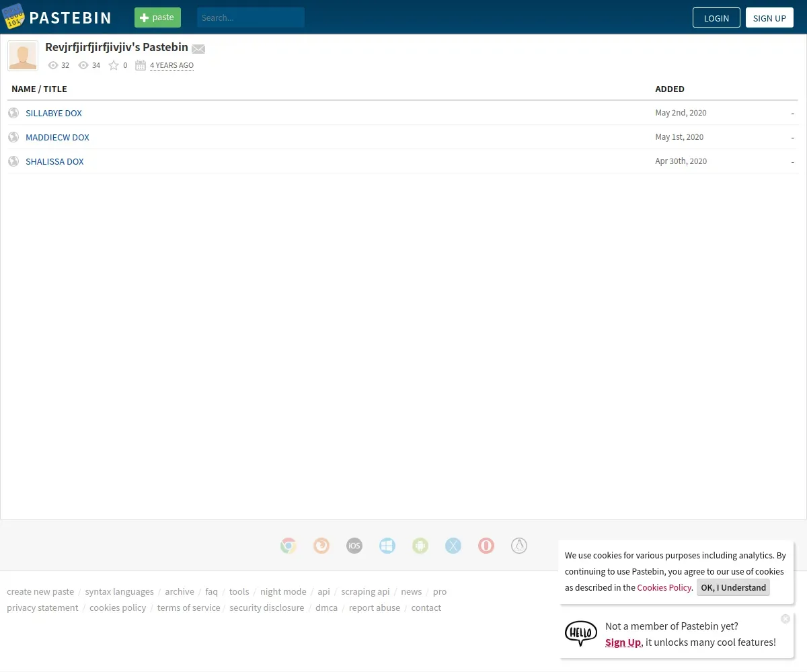Screen dimensions: 807x672
Task: Open the news footer link
Action: point(412,591)
